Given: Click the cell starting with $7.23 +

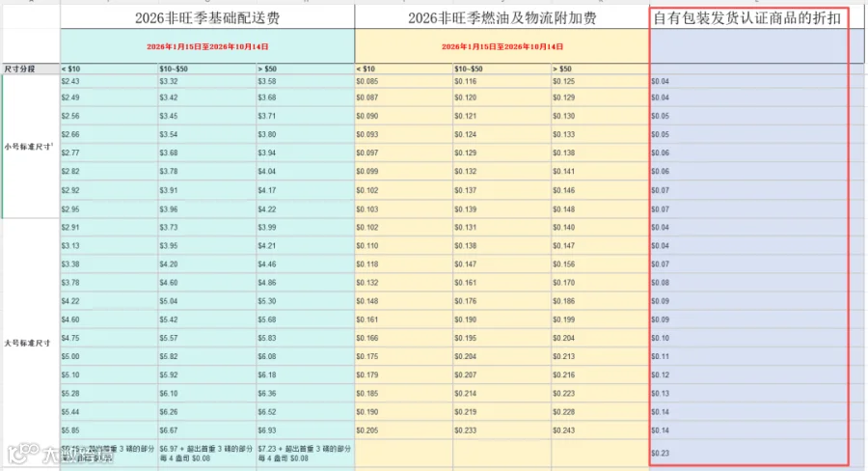Looking at the screenshot, I should pos(305,454).
